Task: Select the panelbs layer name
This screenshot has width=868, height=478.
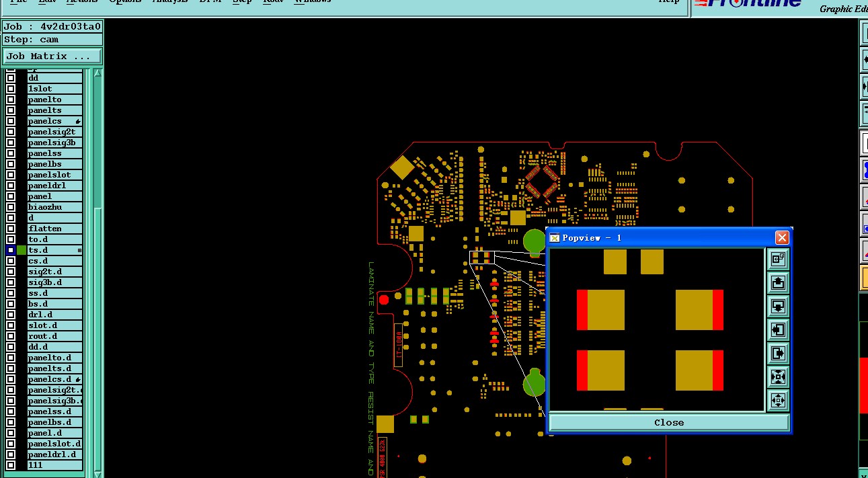Action: [x=55, y=164]
